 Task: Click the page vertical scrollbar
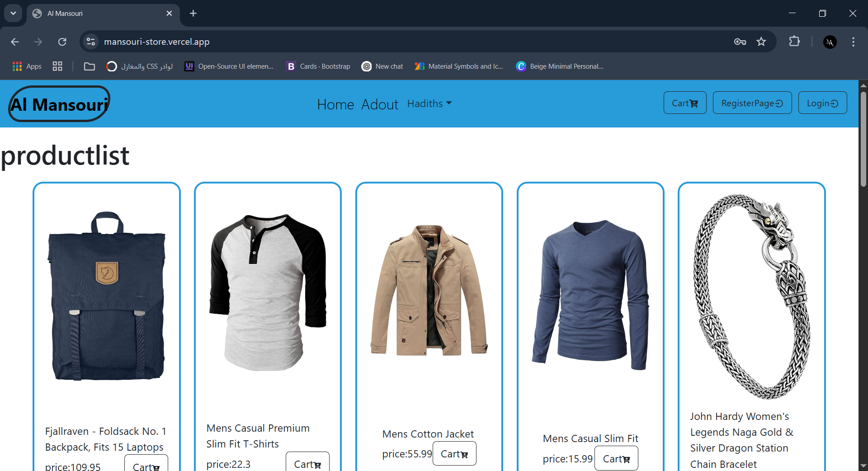pos(863,139)
